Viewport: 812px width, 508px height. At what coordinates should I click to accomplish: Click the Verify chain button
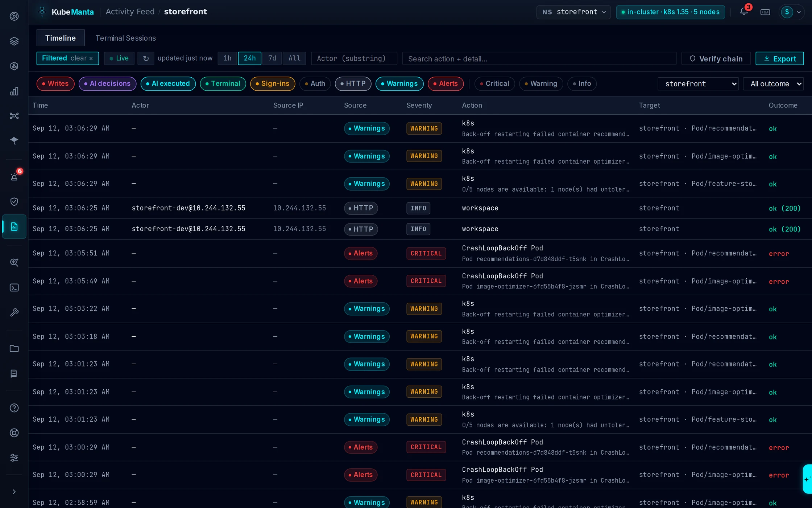tap(716, 59)
